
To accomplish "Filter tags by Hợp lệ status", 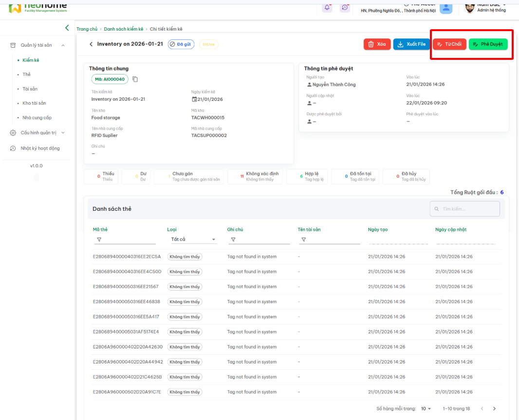I will [307, 176].
